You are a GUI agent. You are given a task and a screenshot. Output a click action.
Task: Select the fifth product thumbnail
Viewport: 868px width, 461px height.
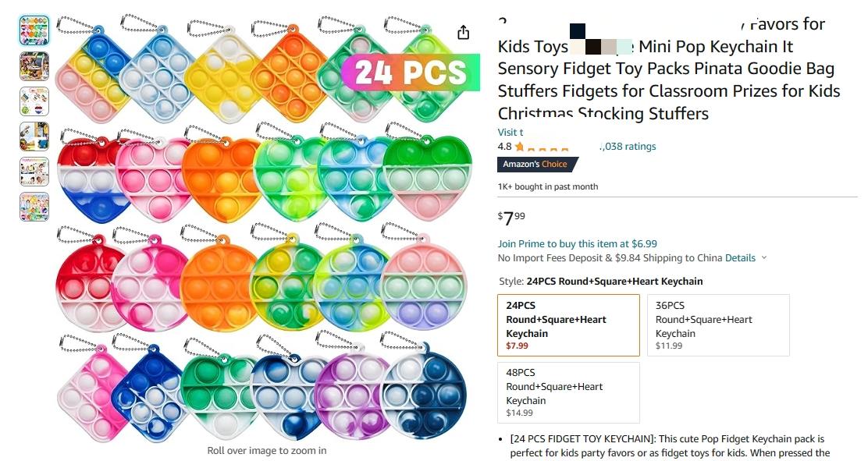pyautogui.click(x=34, y=172)
